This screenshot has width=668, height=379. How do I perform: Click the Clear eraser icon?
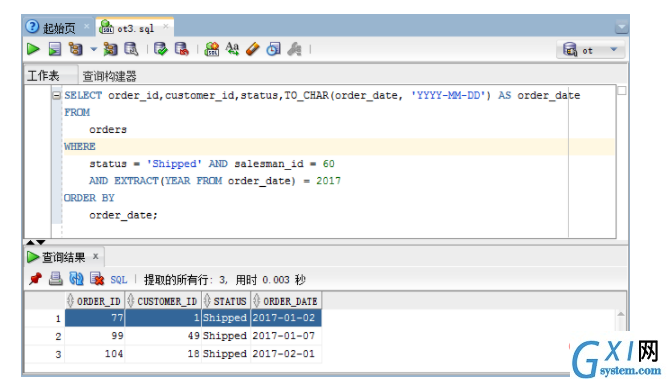(253, 49)
